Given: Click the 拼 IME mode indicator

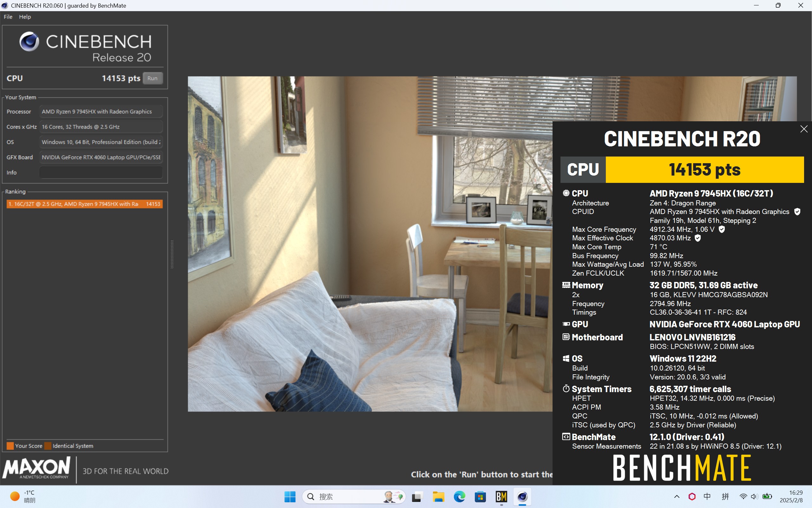Looking at the screenshot, I should tap(725, 497).
